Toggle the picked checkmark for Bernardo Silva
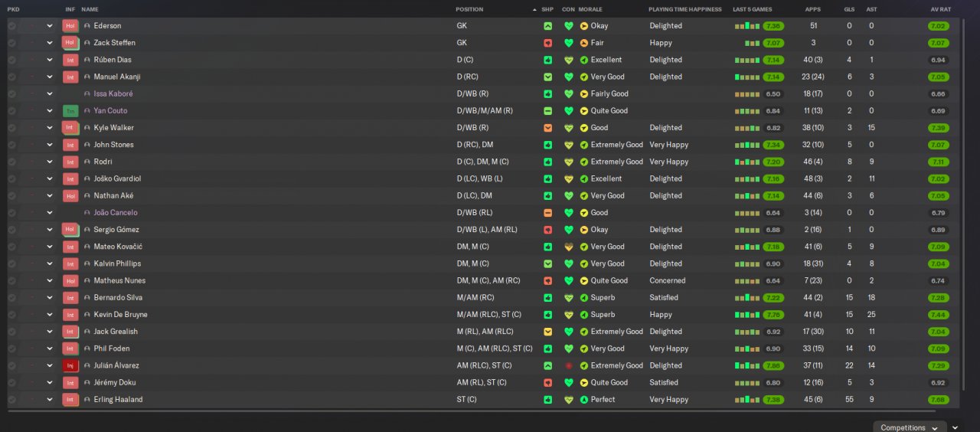 click(12, 297)
